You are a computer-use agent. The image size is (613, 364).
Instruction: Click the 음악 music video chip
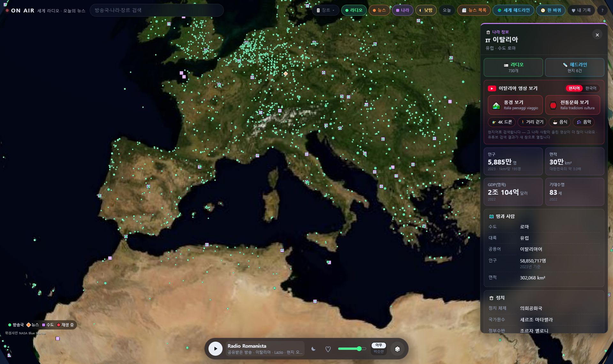pos(584,122)
